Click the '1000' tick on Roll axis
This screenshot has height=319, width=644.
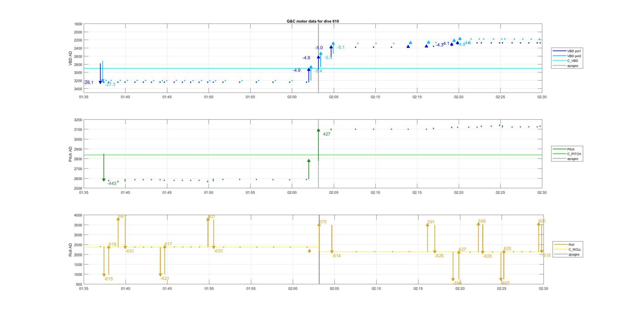(78, 275)
